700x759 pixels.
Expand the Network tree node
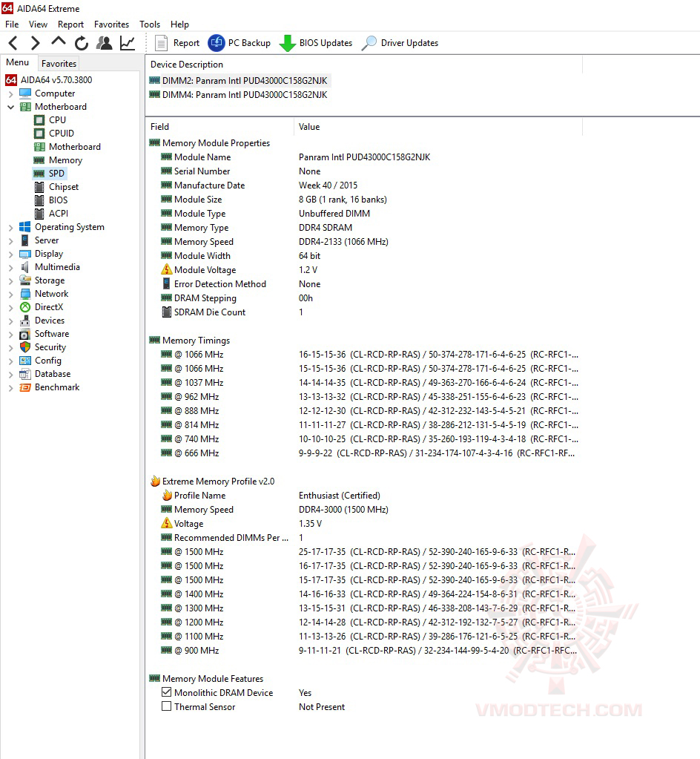coord(10,295)
